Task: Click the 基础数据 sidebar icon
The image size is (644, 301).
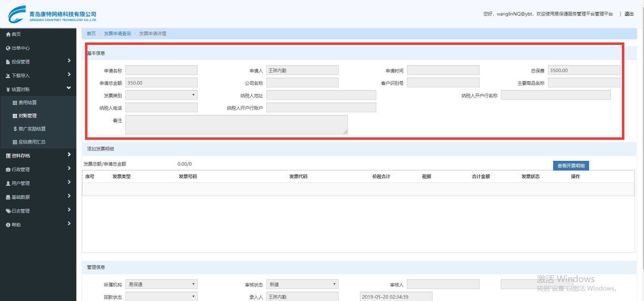Action: click(x=8, y=197)
